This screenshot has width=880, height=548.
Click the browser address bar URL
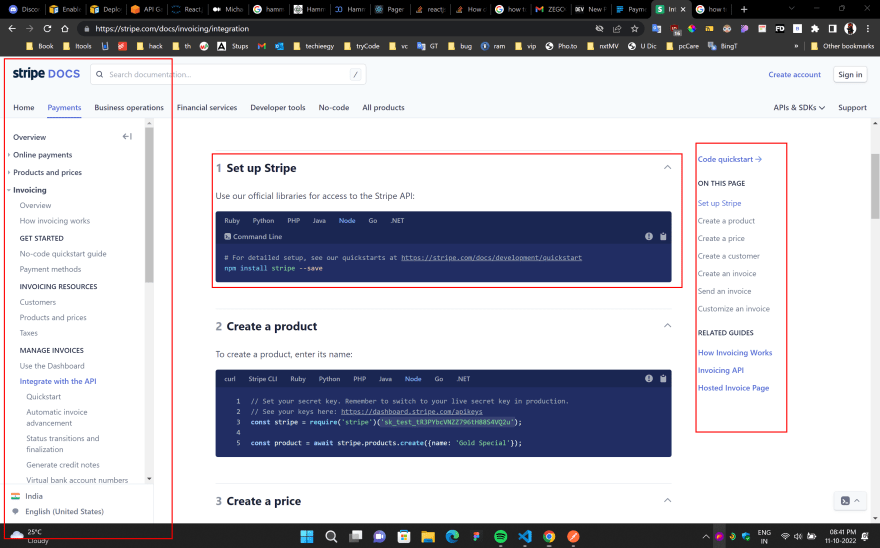tap(172, 29)
